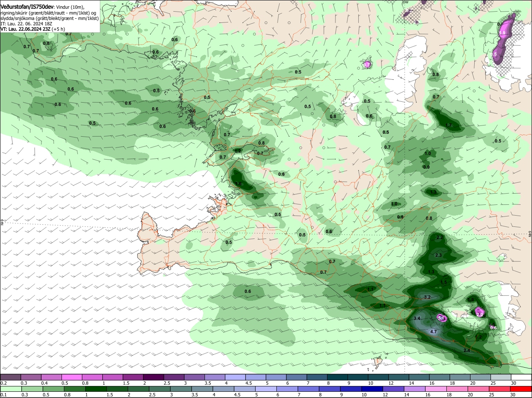532x398 pixels.
Task: Click the 4.7 precipitation value on map
Action: (x=433, y=332)
